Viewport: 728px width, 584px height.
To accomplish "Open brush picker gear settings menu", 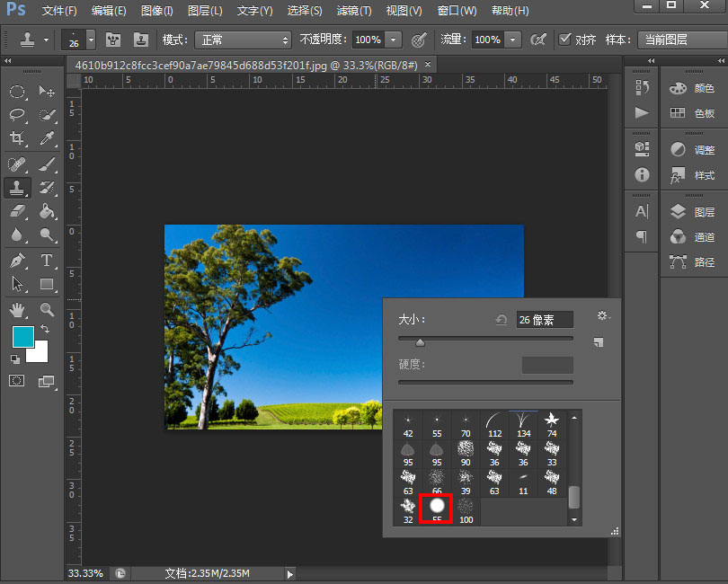I will 603,316.
